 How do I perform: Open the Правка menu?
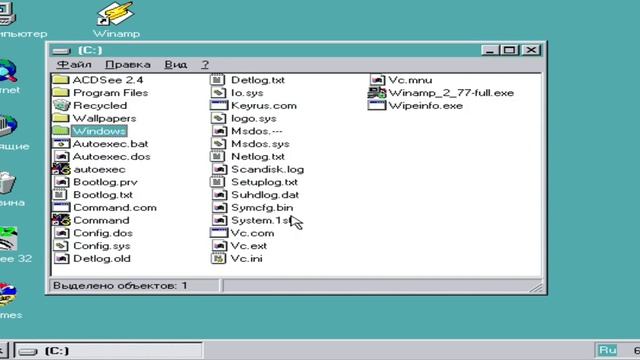tap(128, 64)
